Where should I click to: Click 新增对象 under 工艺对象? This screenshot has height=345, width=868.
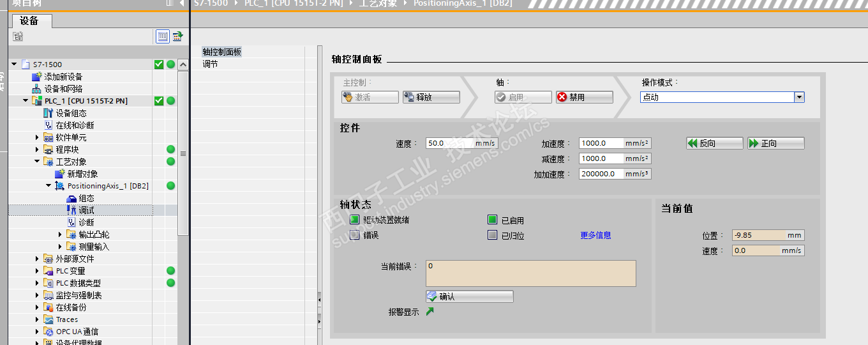pos(82,174)
